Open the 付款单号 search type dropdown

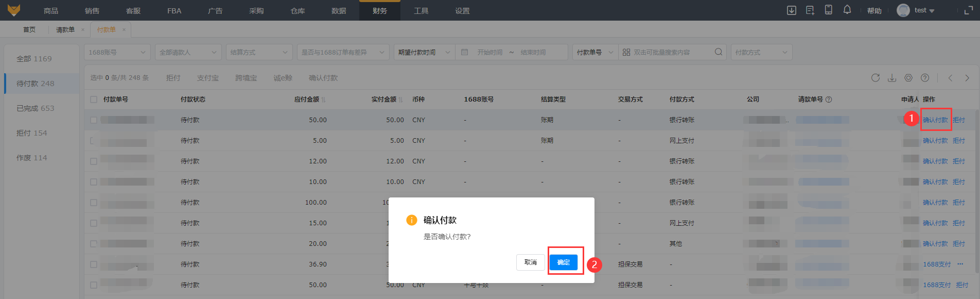595,52
